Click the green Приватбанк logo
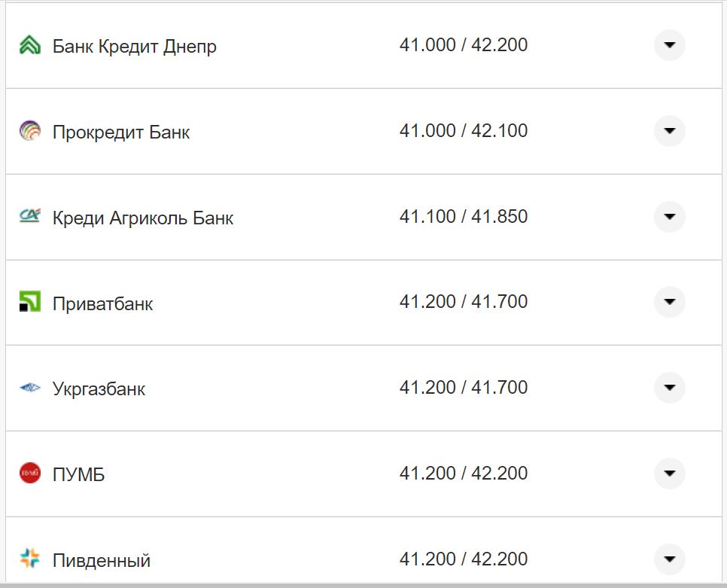727x588 pixels. click(x=29, y=302)
